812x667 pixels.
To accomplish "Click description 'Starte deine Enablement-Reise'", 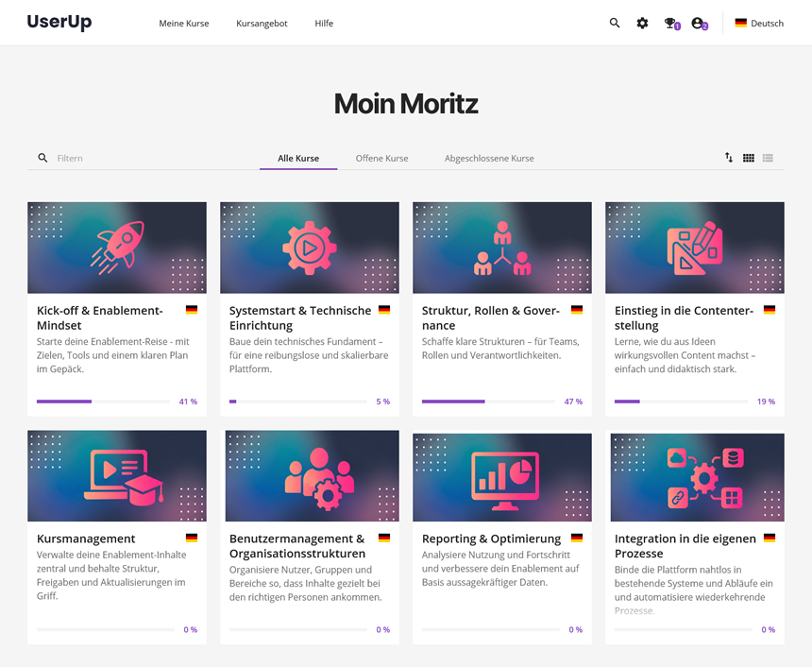I will tap(113, 355).
